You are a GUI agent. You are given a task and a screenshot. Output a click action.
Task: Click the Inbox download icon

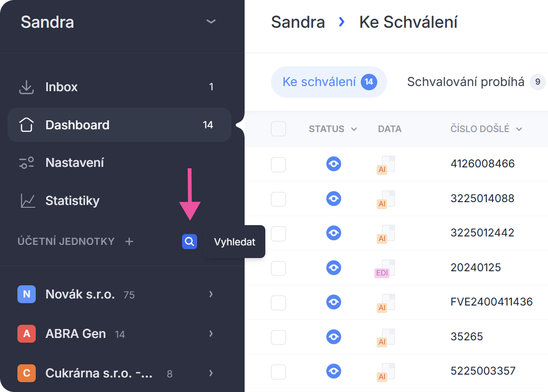(27, 87)
